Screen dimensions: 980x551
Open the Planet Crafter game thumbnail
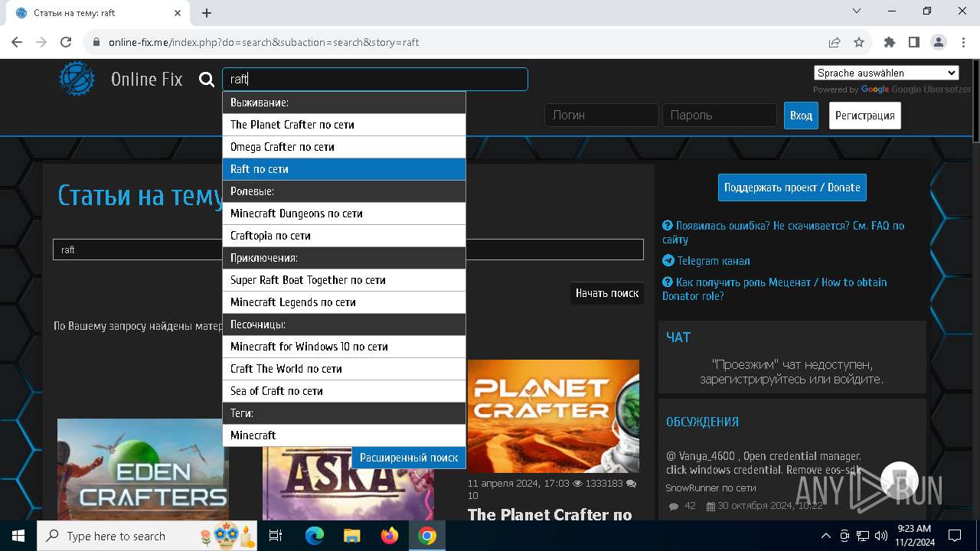(x=554, y=416)
